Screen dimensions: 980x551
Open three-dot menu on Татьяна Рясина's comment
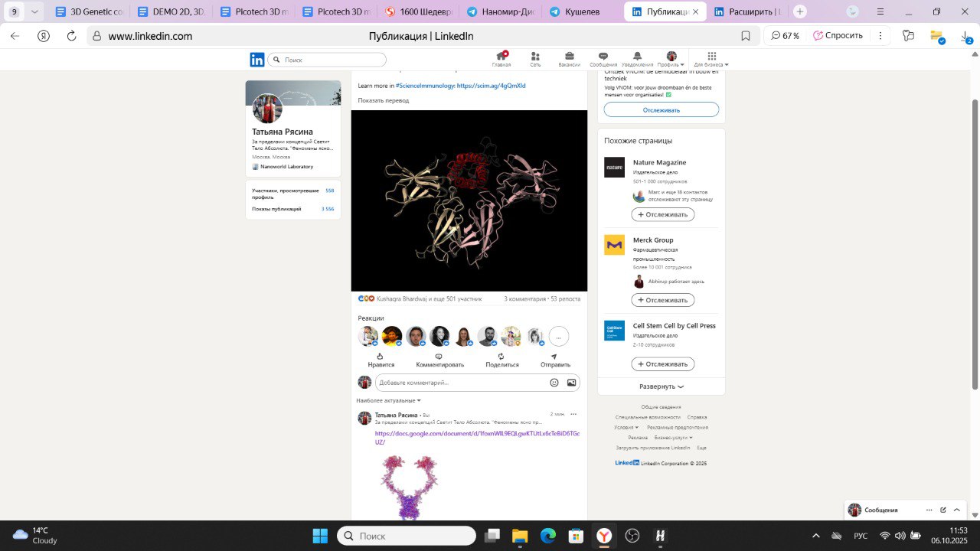point(573,414)
